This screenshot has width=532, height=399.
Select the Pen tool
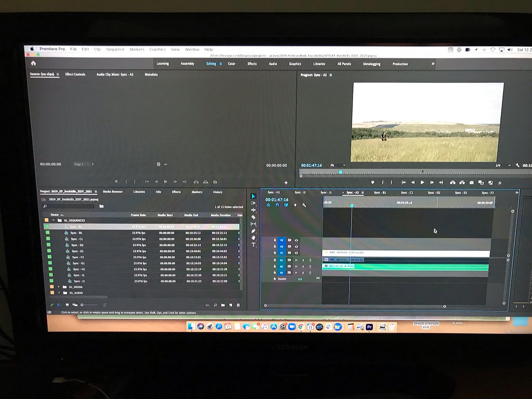tap(253, 231)
